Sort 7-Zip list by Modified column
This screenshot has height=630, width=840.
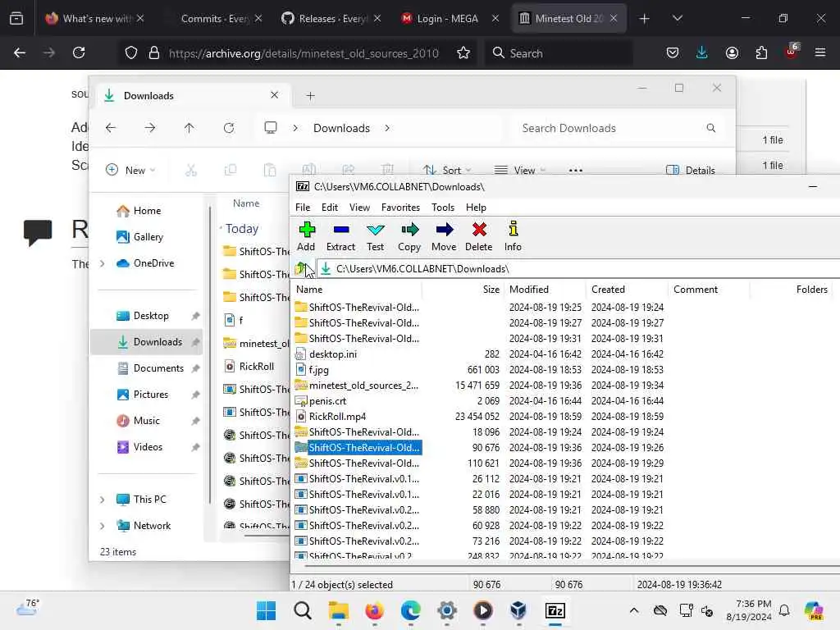pyautogui.click(x=545, y=290)
